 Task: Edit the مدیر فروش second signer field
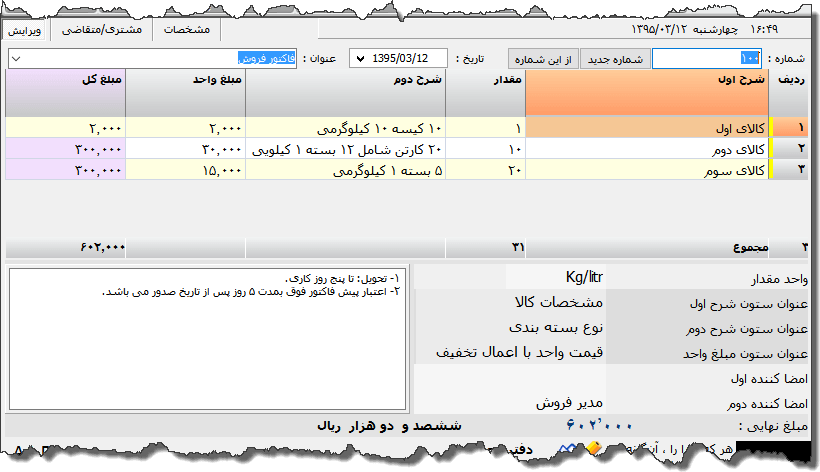510,403
